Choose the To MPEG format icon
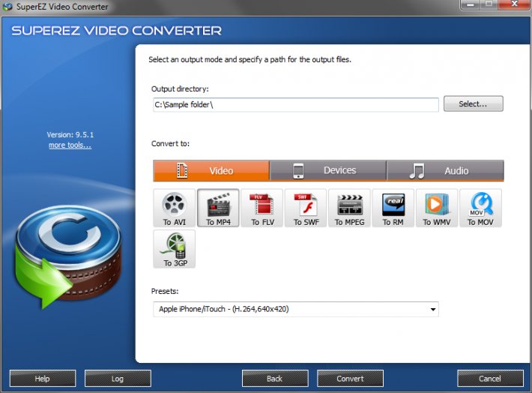532x393 pixels. pyautogui.click(x=349, y=208)
